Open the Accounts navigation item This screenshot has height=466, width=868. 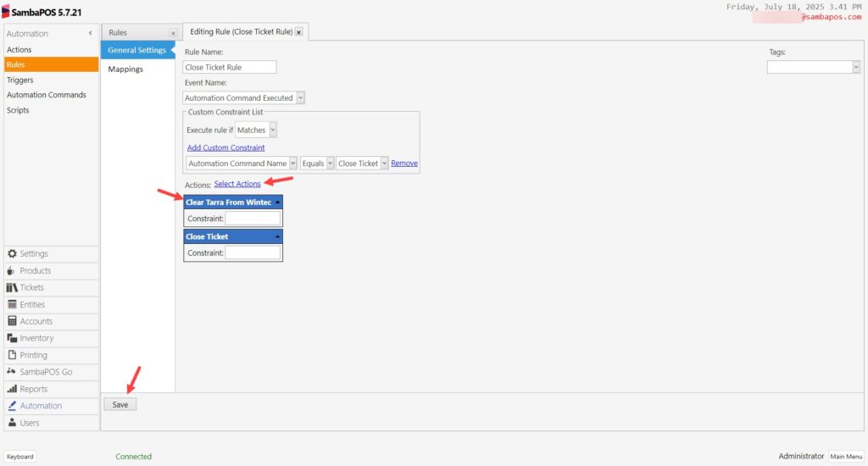click(x=52, y=321)
